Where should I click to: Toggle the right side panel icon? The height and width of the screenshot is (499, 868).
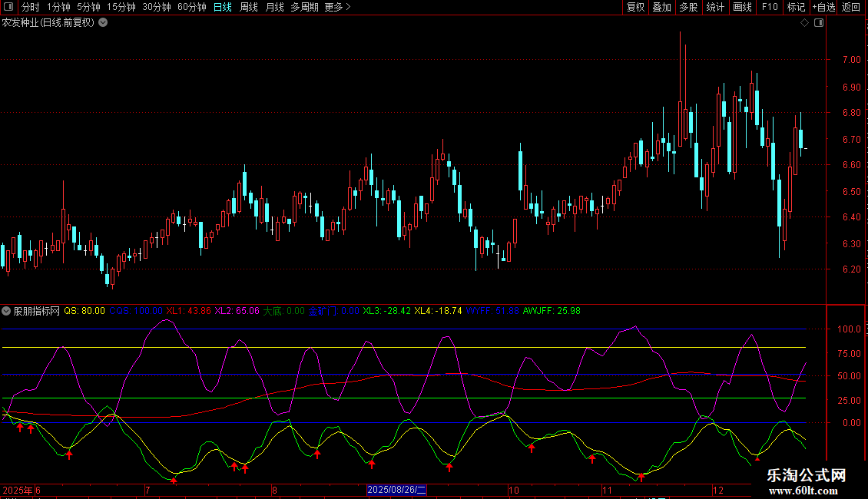pyautogui.click(x=819, y=23)
